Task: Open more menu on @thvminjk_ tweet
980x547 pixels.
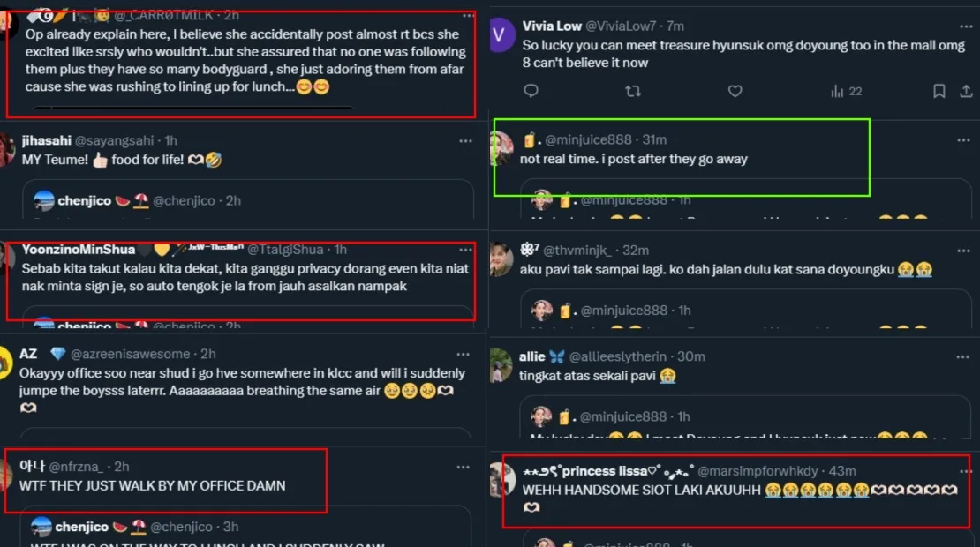Action: point(963,251)
